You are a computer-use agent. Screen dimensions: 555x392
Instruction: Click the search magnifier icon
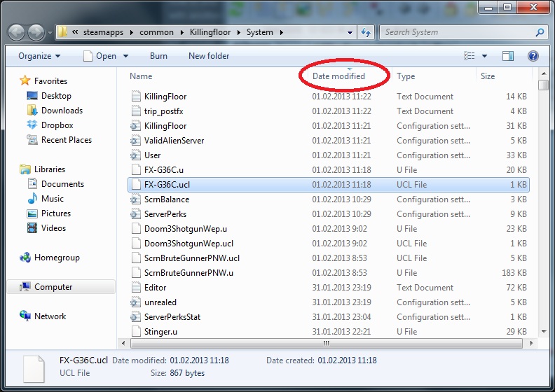click(x=540, y=32)
